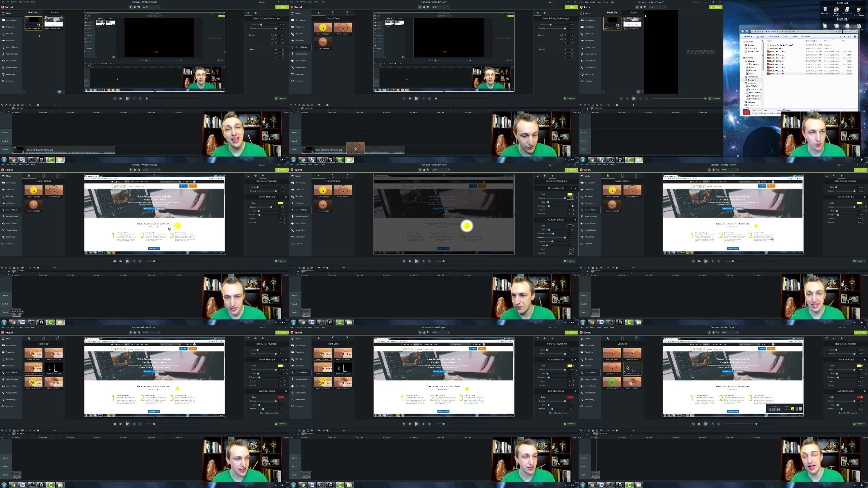Click the Back arrow in File Explorer

click(742, 31)
